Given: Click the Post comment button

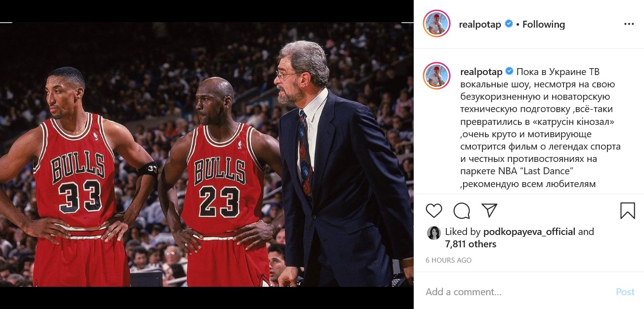Looking at the screenshot, I should pyautogui.click(x=625, y=292).
